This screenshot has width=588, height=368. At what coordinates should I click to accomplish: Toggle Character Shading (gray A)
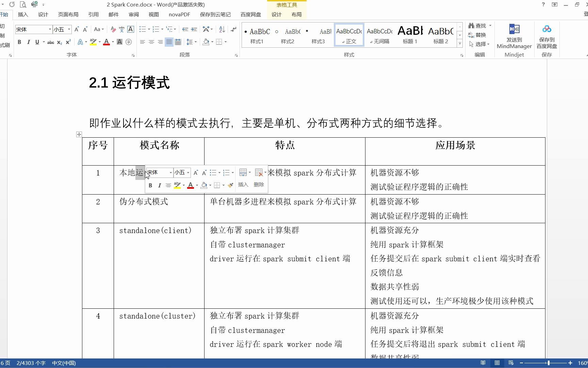[x=119, y=42]
